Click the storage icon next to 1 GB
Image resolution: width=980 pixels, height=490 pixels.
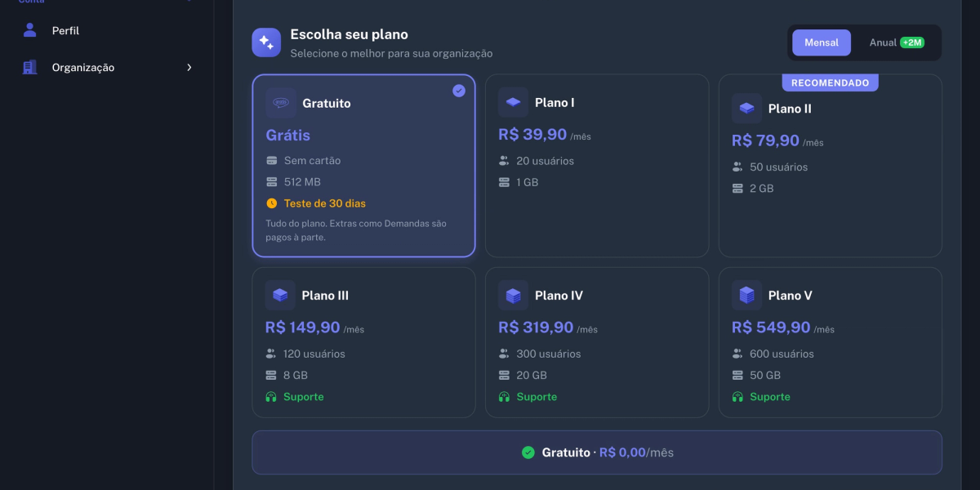[505, 182]
